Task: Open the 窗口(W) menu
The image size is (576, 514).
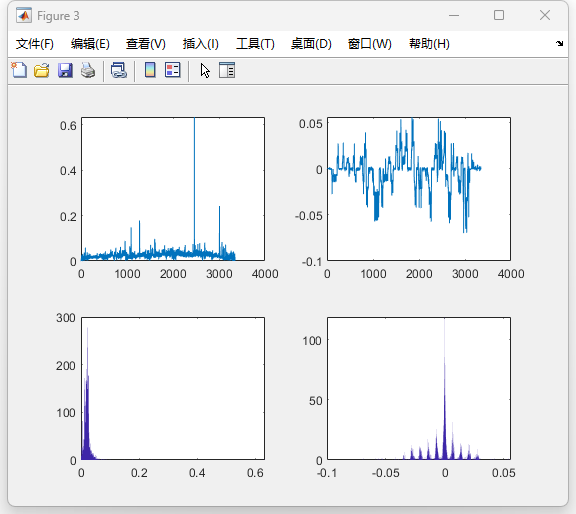Action: coord(370,44)
